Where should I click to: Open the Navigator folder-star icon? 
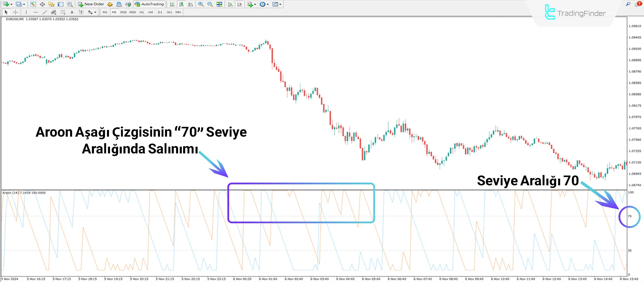(x=51, y=4)
